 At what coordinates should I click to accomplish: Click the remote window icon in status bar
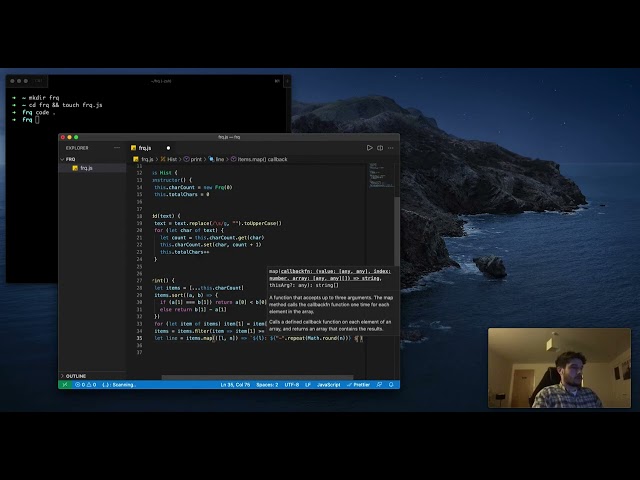(x=64, y=384)
